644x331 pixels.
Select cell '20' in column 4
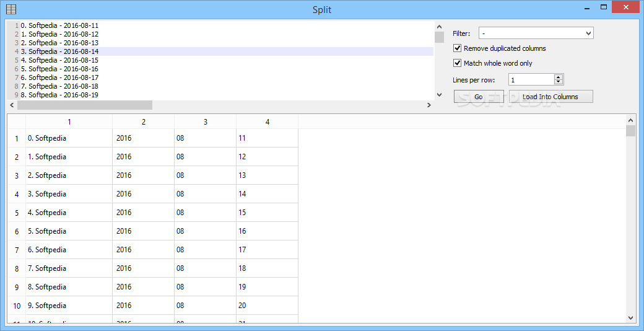click(x=268, y=306)
